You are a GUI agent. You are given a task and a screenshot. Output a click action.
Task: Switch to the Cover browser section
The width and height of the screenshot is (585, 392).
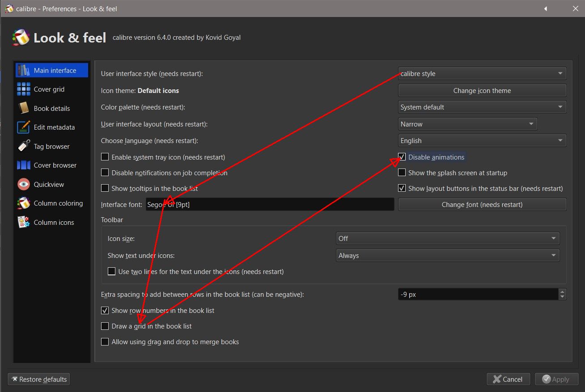tap(52, 165)
